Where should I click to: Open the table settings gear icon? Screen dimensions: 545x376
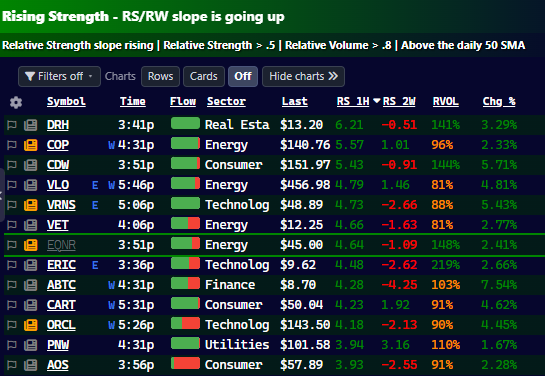16,102
